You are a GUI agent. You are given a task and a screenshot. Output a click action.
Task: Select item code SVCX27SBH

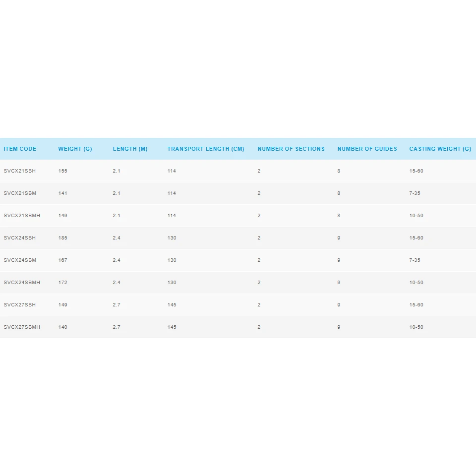(x=20, y=305)
